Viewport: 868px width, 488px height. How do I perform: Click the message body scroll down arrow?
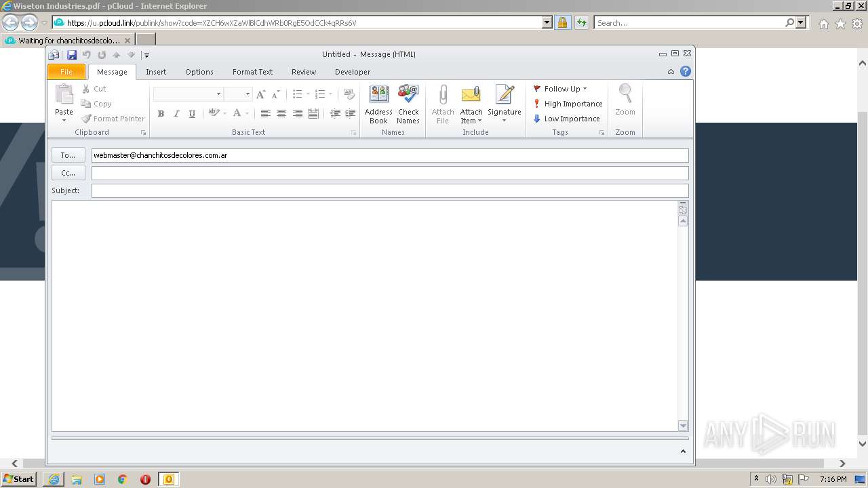683,426
